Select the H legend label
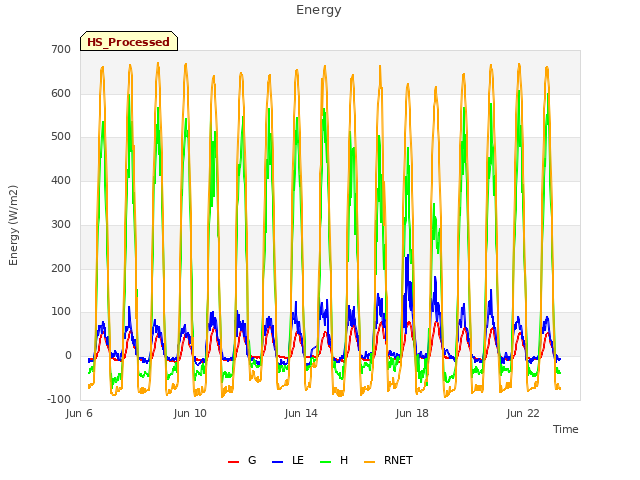Screen dimensions: 640x480 click(x=344, y=460)
